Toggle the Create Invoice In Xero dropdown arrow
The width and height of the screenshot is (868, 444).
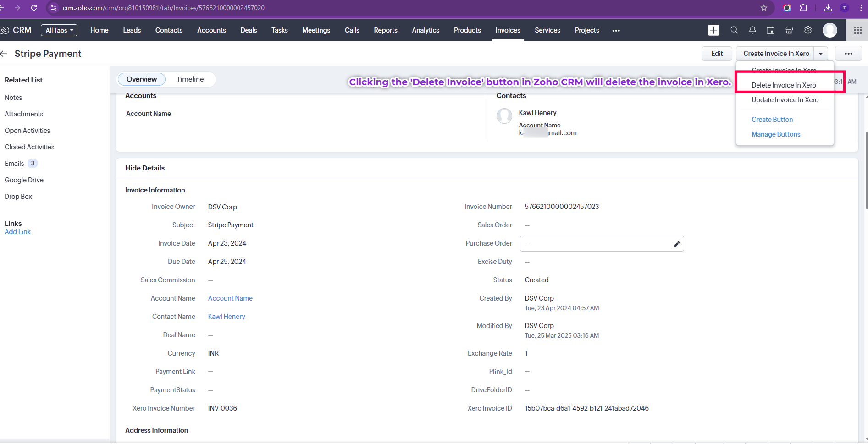[821, 54]
